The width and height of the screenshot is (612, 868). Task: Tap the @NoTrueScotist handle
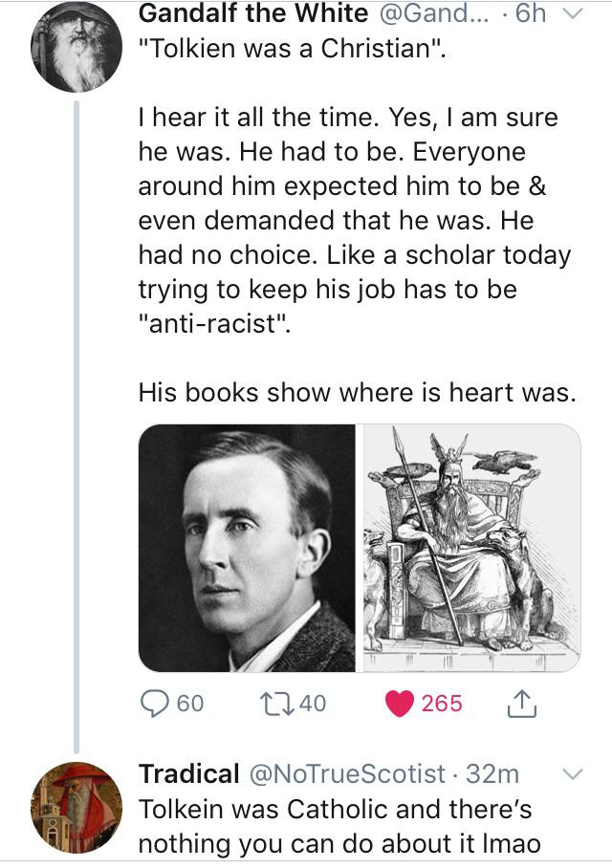pos(346,773)
